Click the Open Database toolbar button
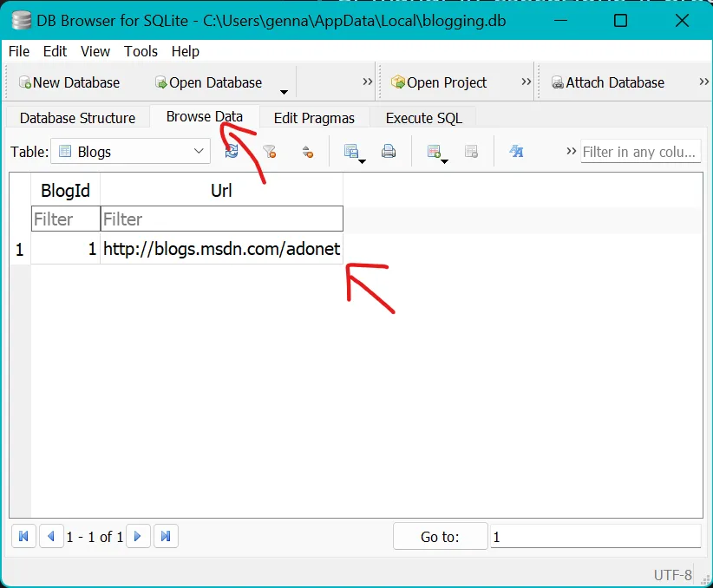Image resolution: width=713 pixels, height=588 pixels. click(209, 82)
